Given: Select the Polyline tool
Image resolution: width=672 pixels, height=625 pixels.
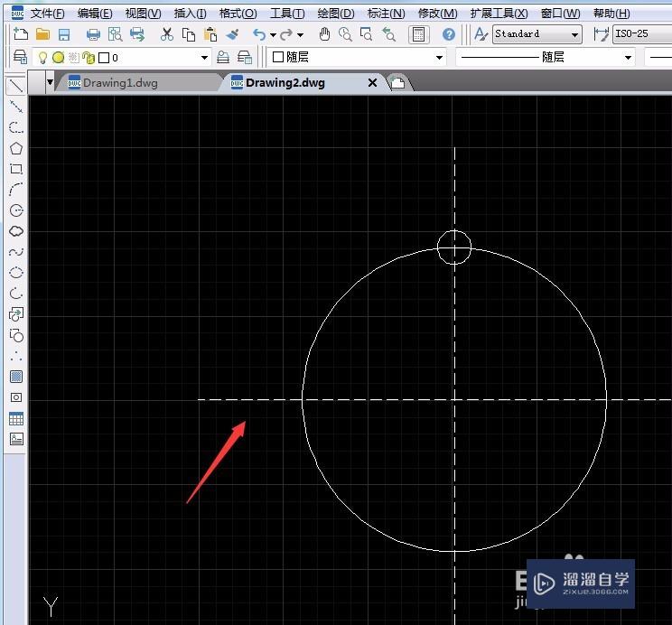Looking at the screenshot, I should (16, 127).
